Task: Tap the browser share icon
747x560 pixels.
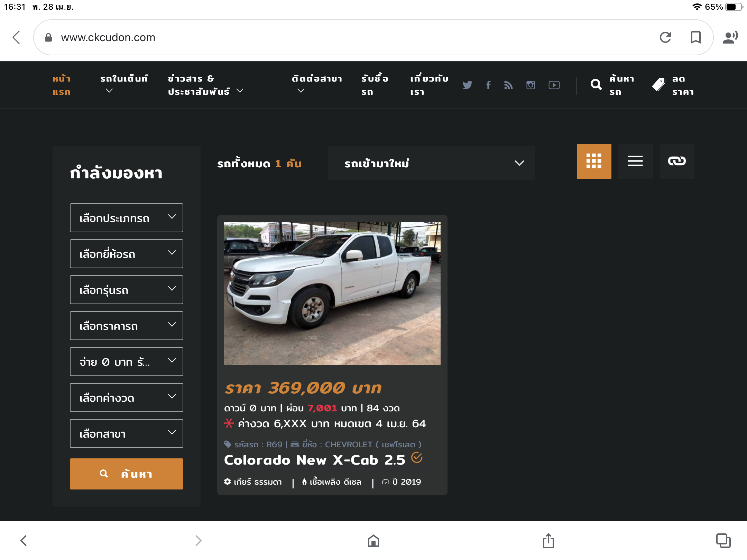Action: pos(548,540)
